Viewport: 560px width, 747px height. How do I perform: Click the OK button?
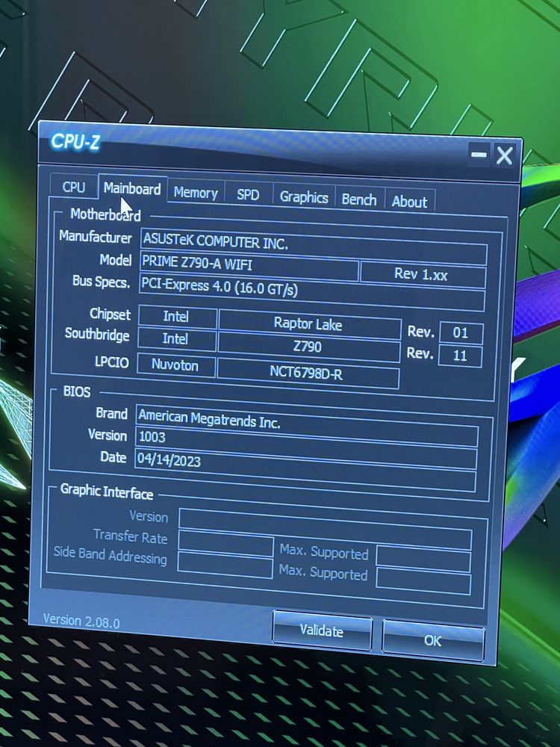(x=433, y=641)
